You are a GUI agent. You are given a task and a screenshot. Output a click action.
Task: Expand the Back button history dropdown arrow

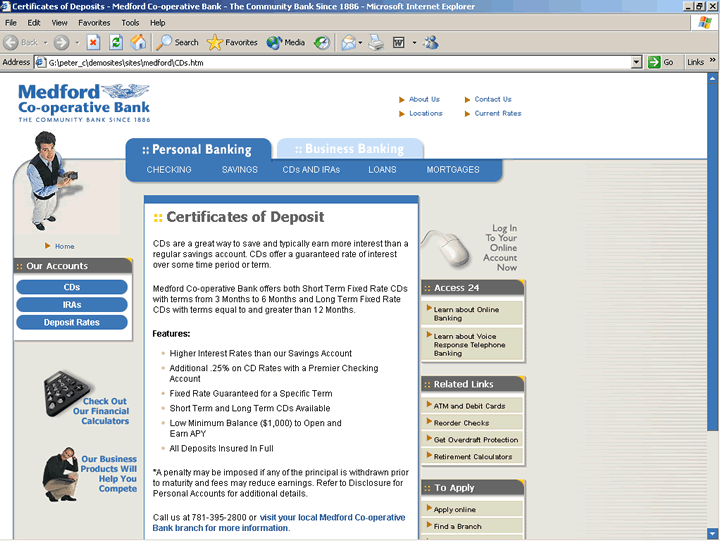coord(45,43)
